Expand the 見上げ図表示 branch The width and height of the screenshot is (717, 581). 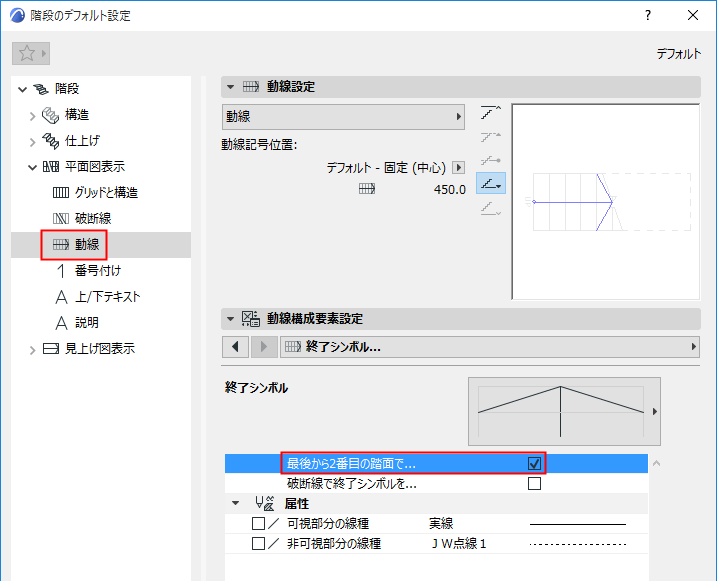point(32,350)
